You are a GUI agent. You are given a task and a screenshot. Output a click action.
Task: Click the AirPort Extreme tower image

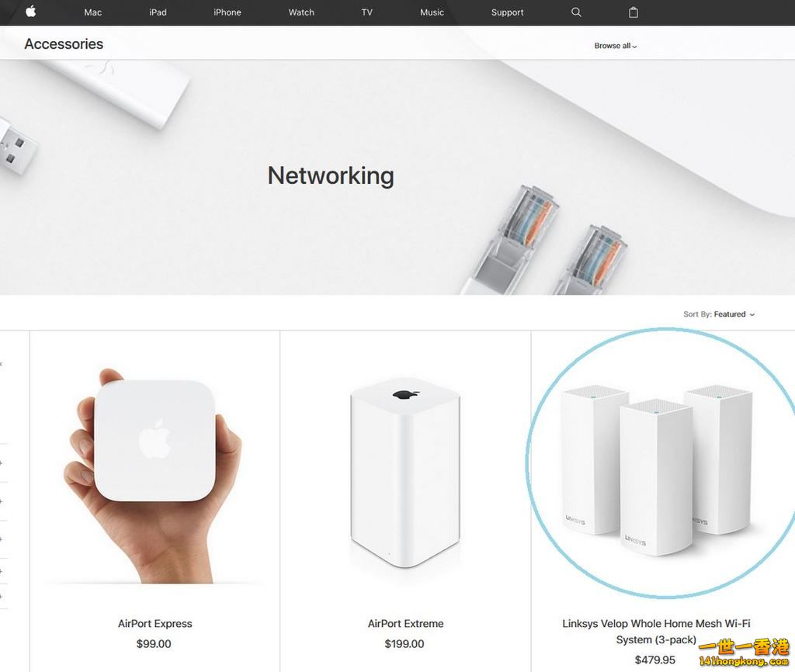[405, 473]
